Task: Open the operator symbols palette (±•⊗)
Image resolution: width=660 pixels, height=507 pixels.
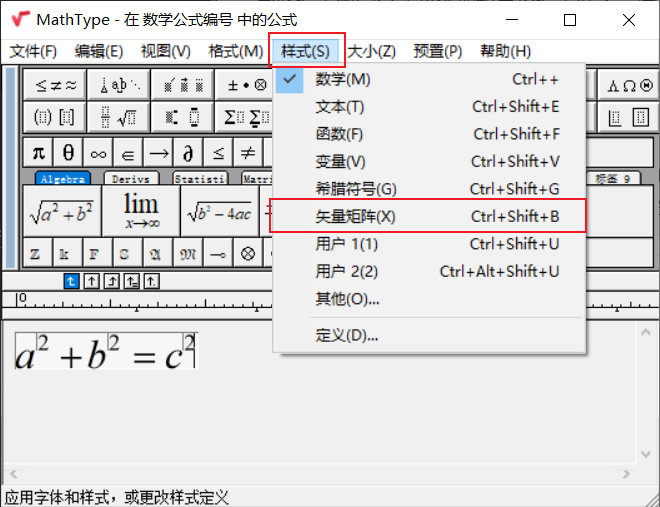Action: pyautogui.click(x=245, y=85)
